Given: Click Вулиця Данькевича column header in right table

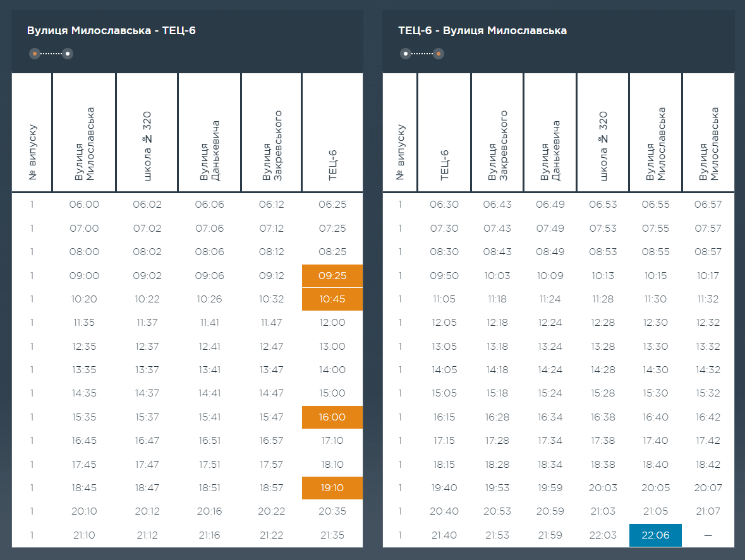Looking at the screenshot, I should point(550,150).
